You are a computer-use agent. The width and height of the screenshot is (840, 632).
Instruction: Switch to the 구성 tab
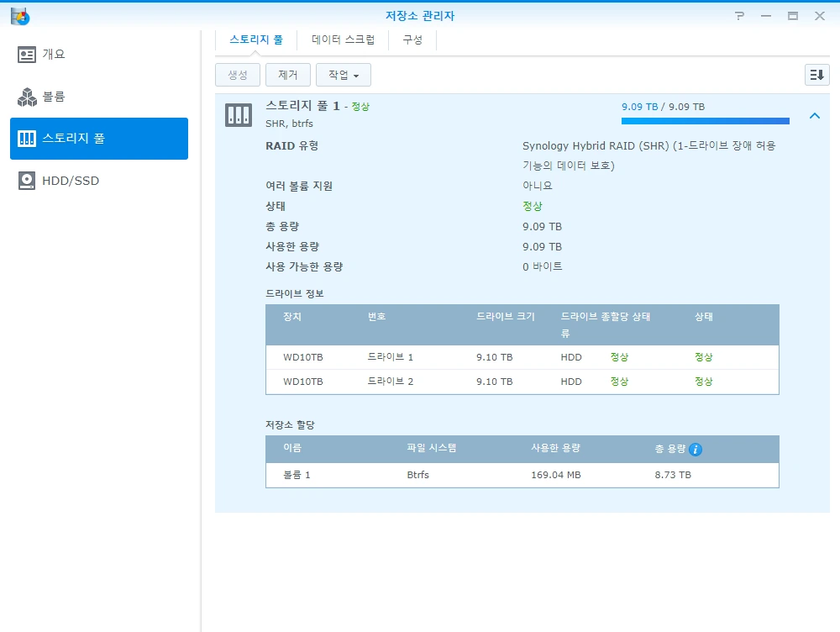(x=412, y=39)
